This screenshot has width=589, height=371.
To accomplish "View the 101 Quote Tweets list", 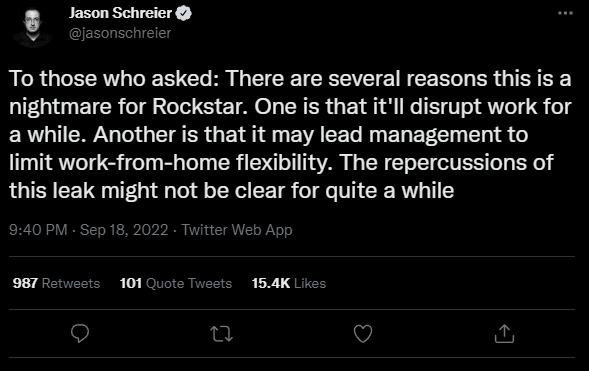I will click(x=176, y=283).
